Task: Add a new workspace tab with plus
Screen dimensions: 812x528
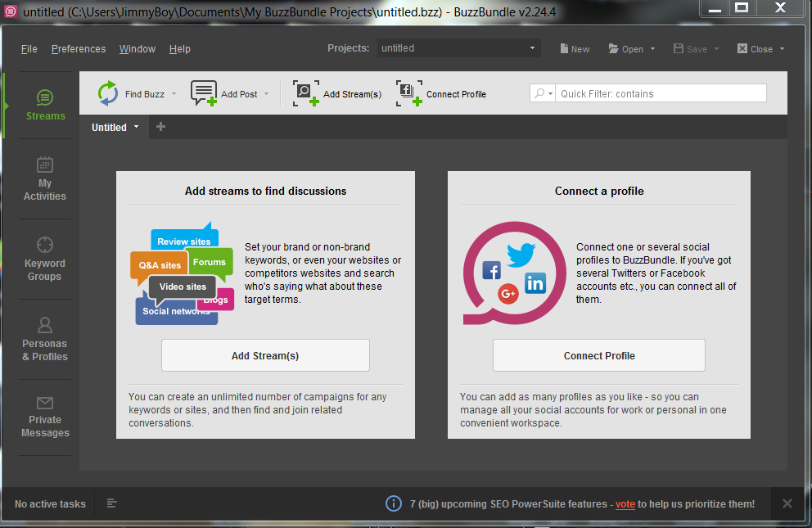Action: pyautogui.click(x=160, y=127)
